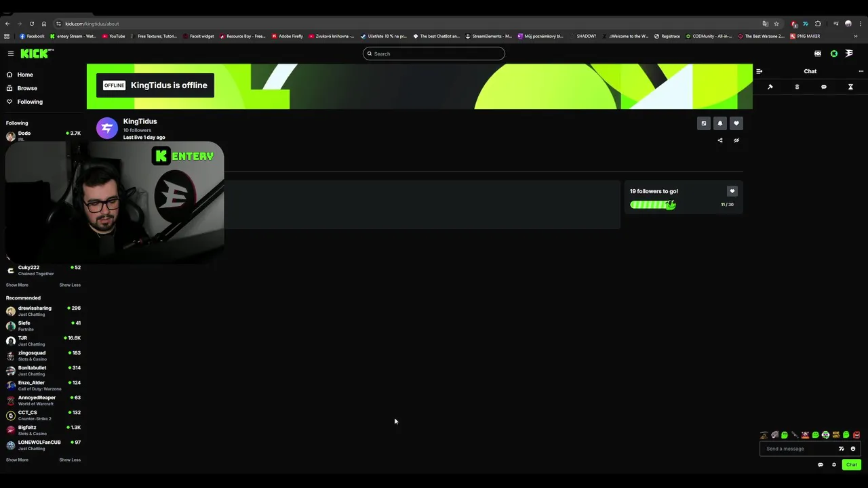Click the Search input field
Image resolution: width=868 pixels, height=488 pixels.
pos(434,54)
